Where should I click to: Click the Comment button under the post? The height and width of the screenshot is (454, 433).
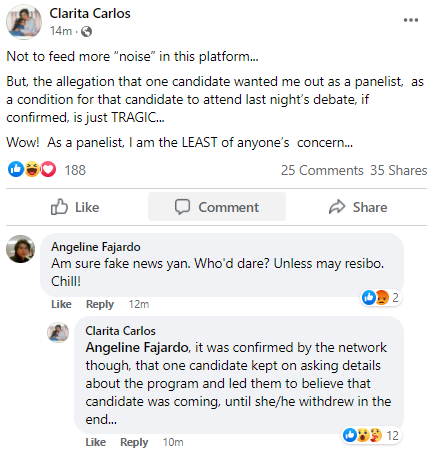coord(217,207)
